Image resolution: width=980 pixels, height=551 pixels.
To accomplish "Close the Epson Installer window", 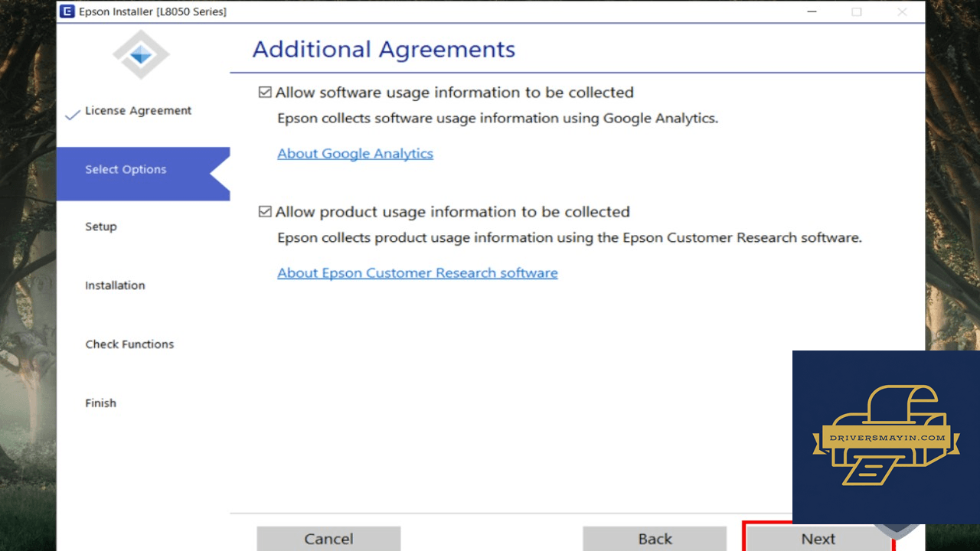I will (x=902, y=11).
